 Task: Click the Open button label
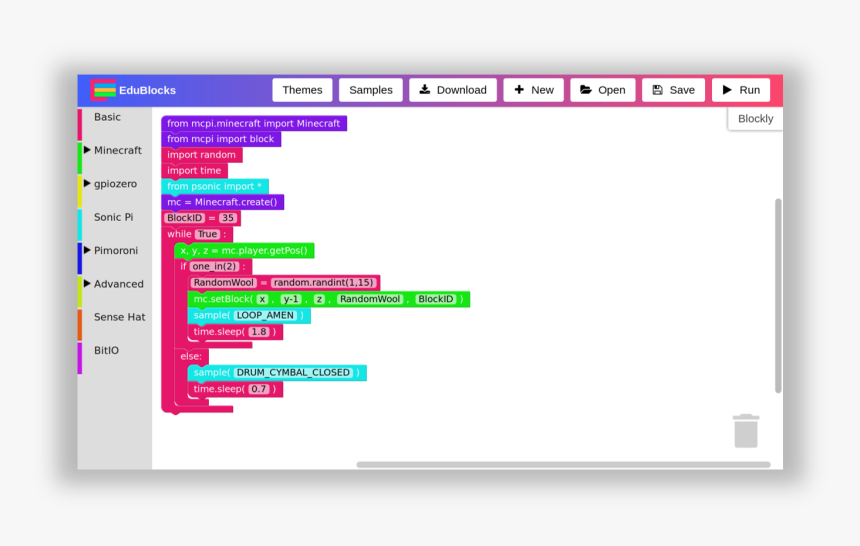(612, 90)
